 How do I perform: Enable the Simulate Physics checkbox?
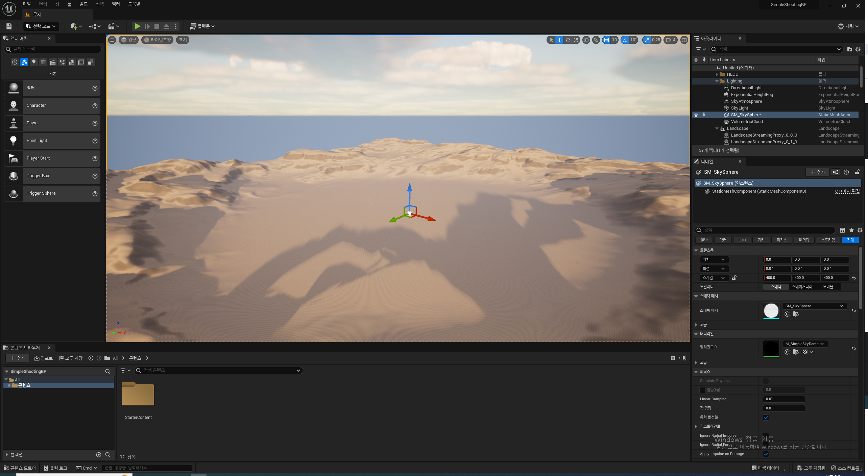tap(766, 381)
